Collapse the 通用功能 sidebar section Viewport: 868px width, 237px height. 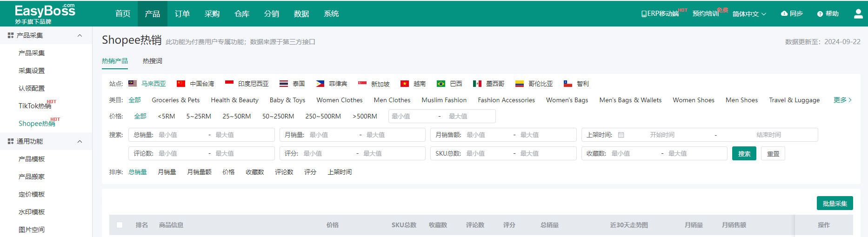coord(80,141)
